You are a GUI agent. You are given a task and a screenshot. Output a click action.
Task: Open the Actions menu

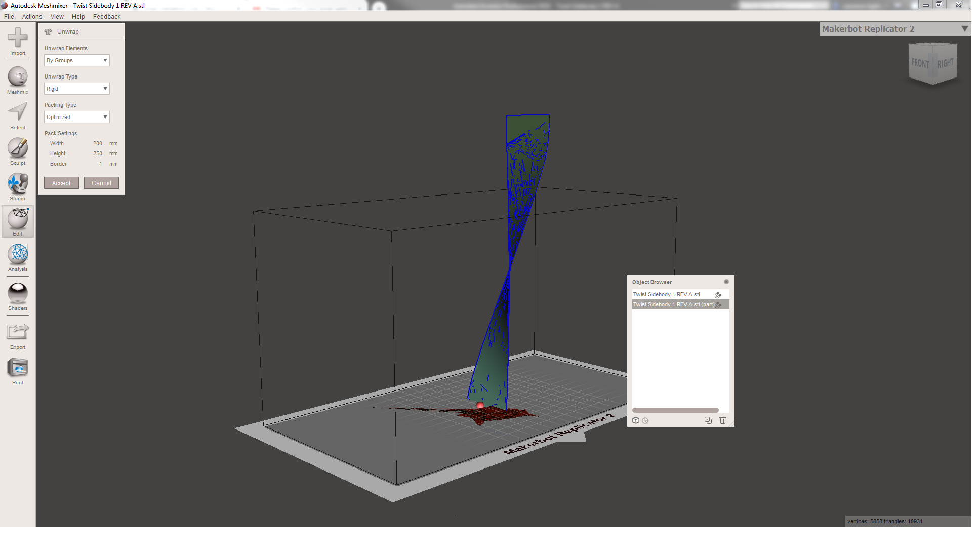[x=31, y=16]
